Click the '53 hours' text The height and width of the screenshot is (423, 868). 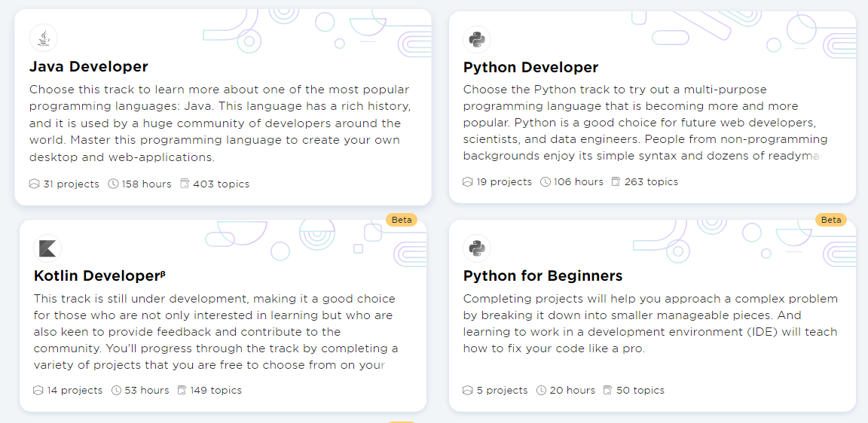pyautogui.click(x=147, y=391)
